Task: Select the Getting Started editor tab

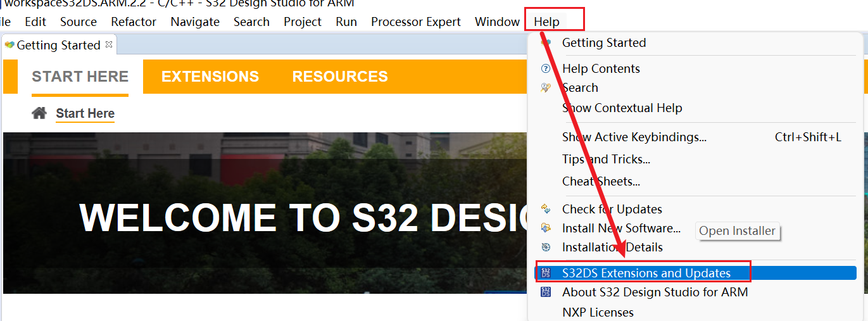Action: point(59,45)
